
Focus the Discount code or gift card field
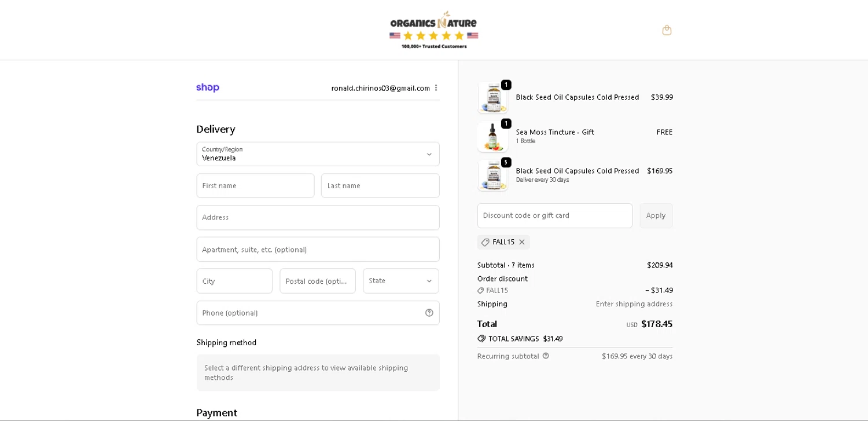(x=554, y=215)
